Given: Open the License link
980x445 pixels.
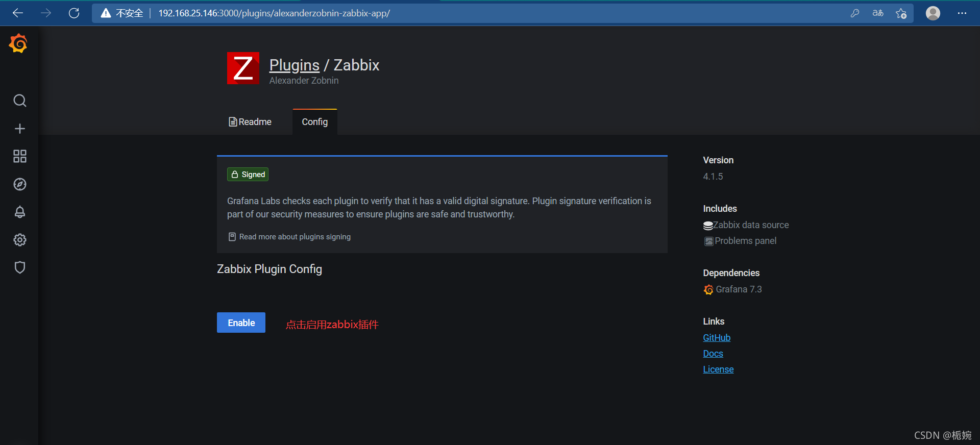Looking at the screenshot, I should click(718, 369).
